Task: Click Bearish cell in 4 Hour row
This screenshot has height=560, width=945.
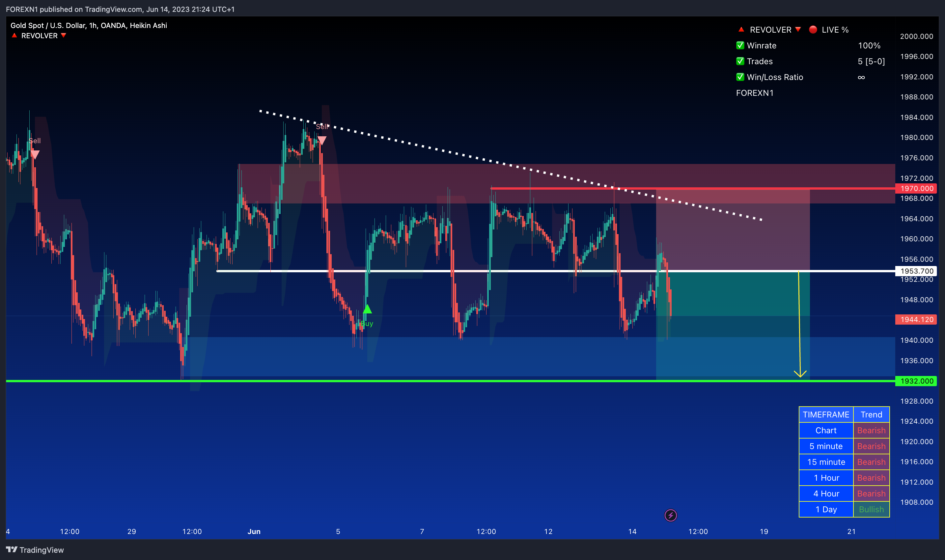Action: (x=871, y=493)
